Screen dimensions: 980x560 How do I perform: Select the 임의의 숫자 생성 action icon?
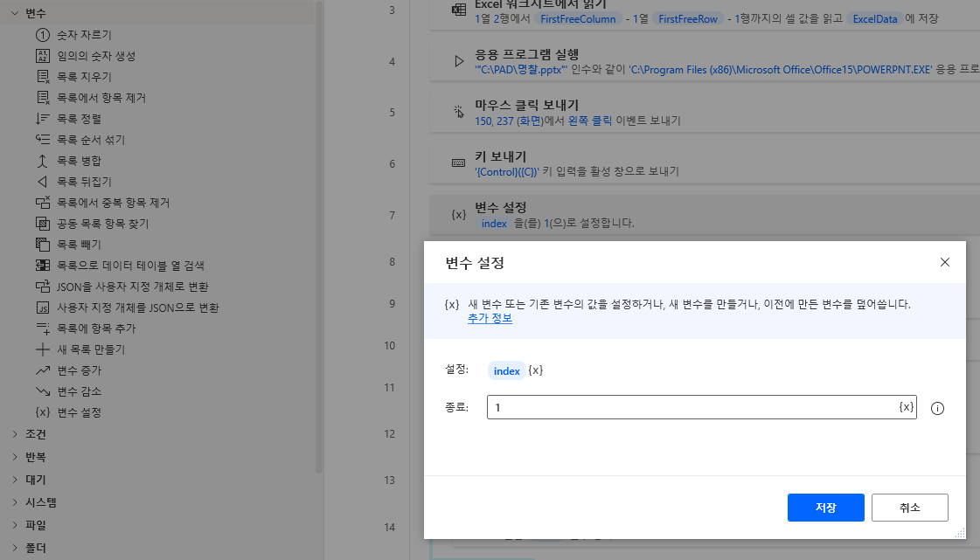point(43,56)
